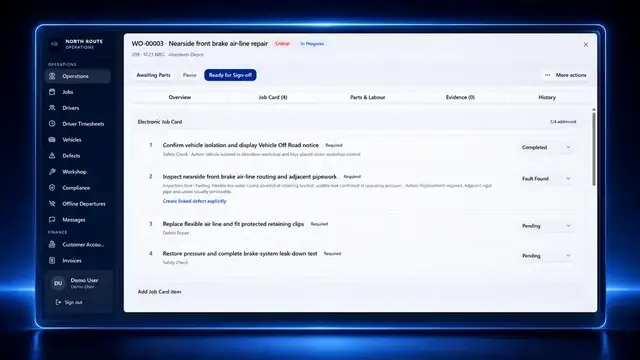Switch to the Parts & Labour tab
This screenshot has height=360, width=640.
367,98
